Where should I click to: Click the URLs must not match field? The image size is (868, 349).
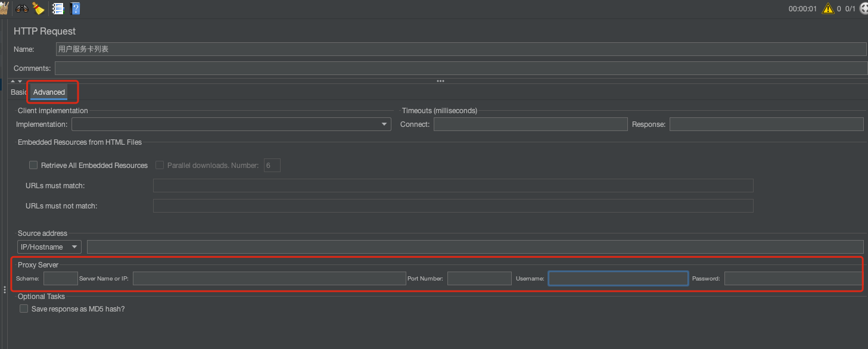pyautogui.click(x=453, y=205)
